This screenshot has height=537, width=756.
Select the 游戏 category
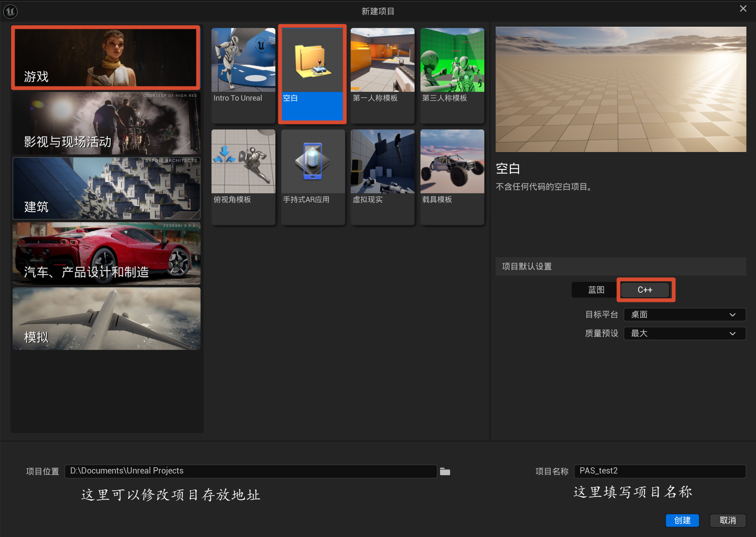pos(106,58)
